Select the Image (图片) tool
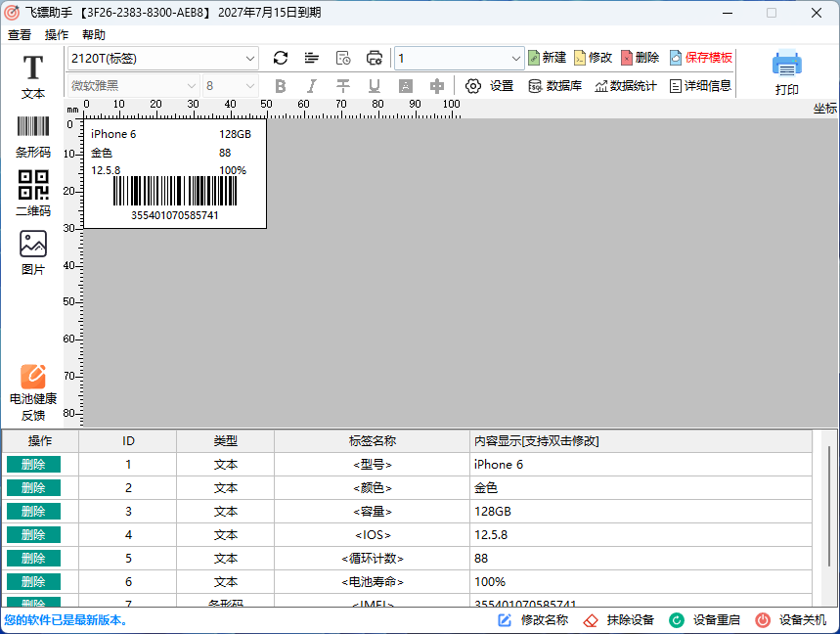 (x=32, y=253)
